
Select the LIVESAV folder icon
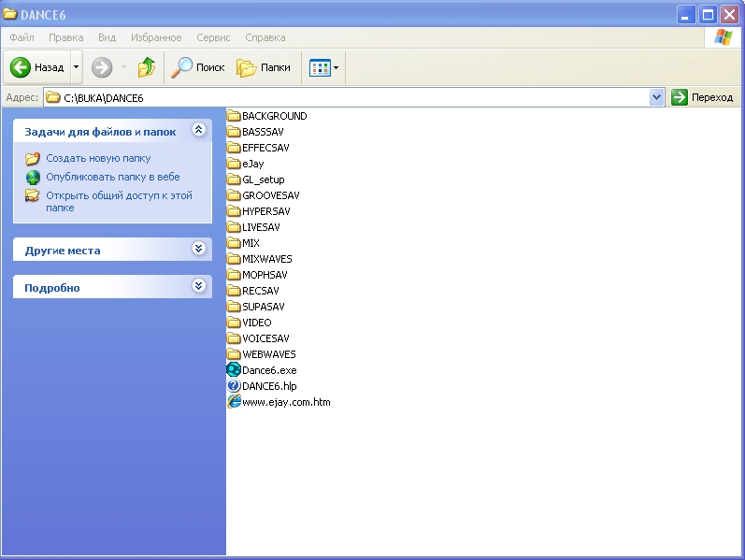[x=234, y=227]
